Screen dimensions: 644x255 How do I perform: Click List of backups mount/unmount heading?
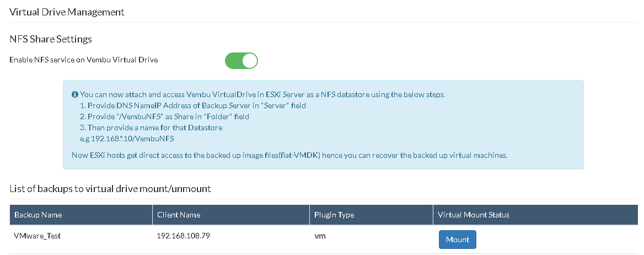110,189
